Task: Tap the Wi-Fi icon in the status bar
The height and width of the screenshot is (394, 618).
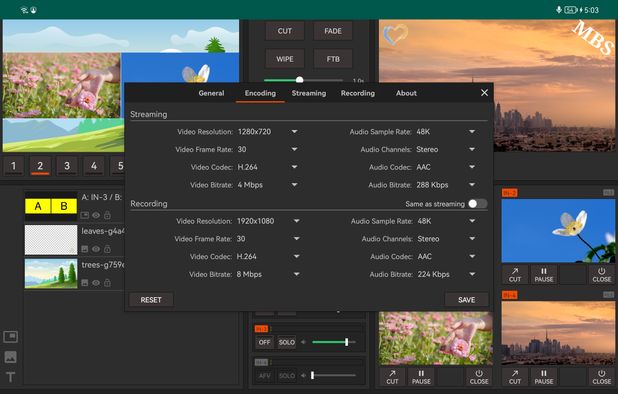Action: click(x=24, y=10)
